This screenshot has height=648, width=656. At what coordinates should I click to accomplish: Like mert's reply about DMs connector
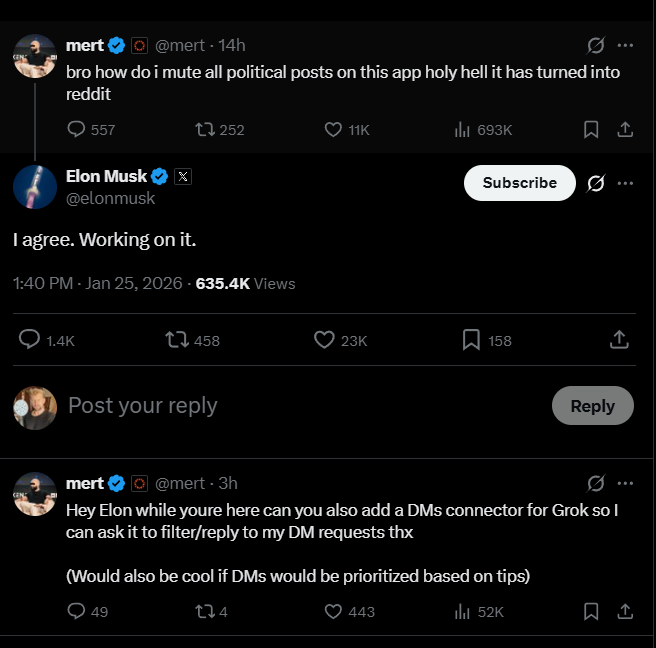[x=334, y=611]
